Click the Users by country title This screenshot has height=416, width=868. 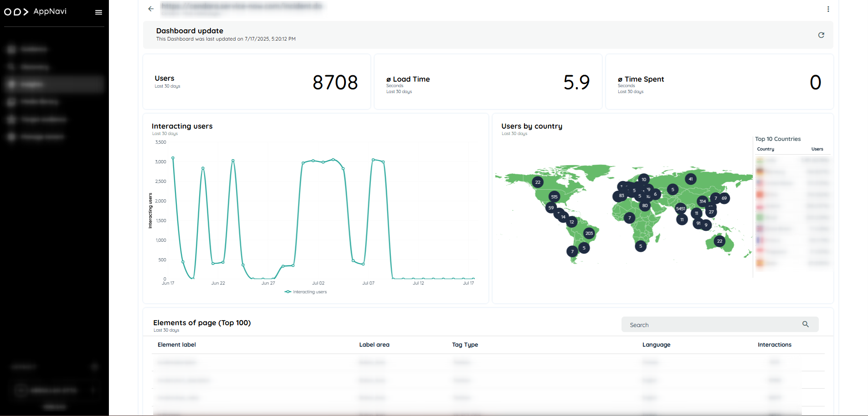tap(532, 126)
